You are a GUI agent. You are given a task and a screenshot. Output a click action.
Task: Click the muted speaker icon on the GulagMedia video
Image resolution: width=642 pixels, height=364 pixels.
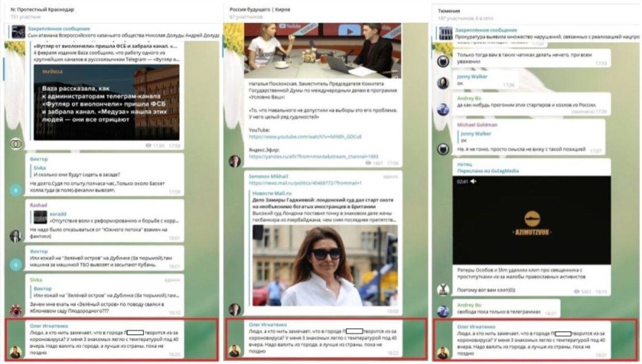tap(473, 181)
